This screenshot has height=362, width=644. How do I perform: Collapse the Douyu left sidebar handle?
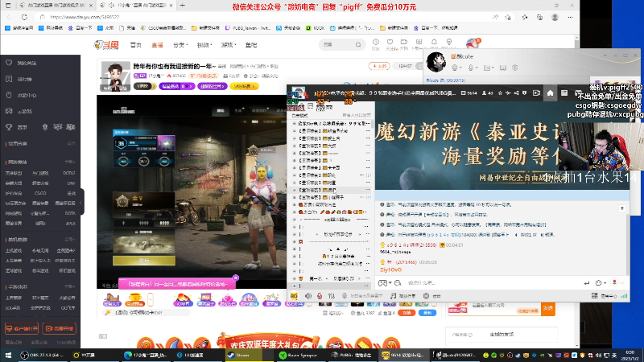(x=82, y=202)
